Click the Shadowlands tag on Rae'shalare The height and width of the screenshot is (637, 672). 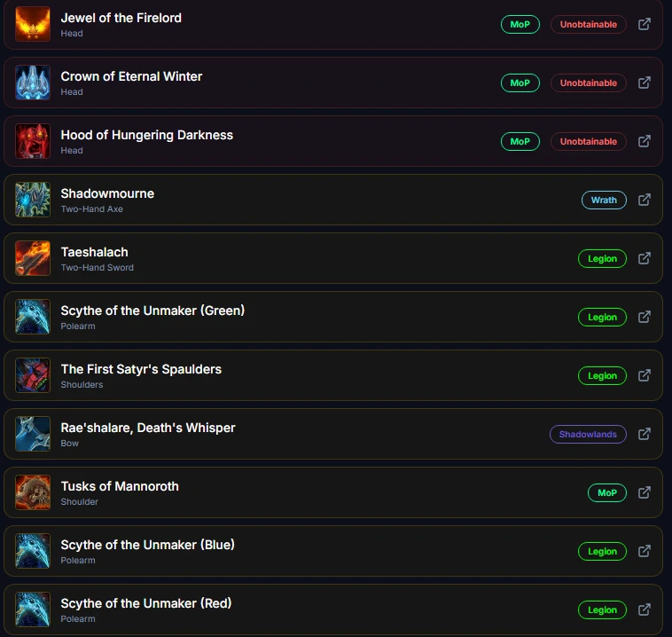(x=588, y=434)
